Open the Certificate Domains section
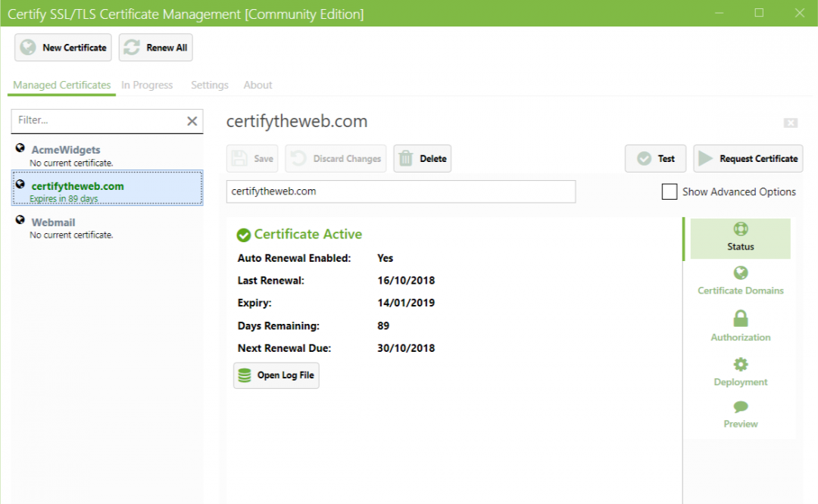The image size is (818, 504). point(740,282)
